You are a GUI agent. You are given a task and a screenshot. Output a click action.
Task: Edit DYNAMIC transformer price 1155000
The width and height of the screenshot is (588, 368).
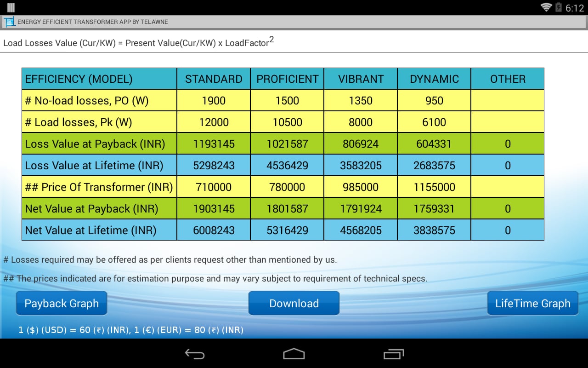pos(434,187)
